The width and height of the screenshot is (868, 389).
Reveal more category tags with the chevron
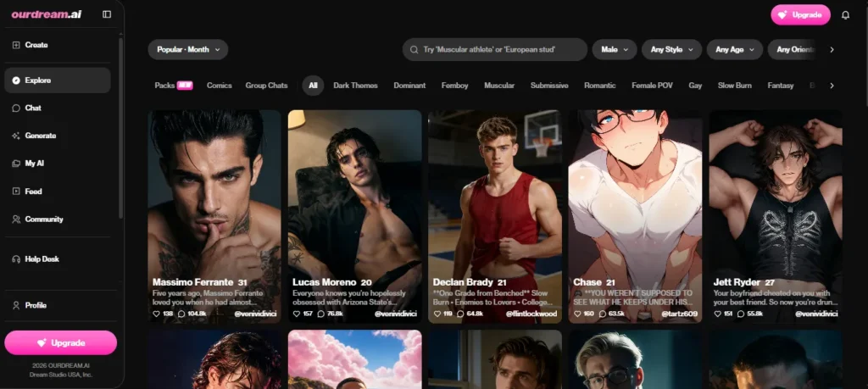pos(832,86)
